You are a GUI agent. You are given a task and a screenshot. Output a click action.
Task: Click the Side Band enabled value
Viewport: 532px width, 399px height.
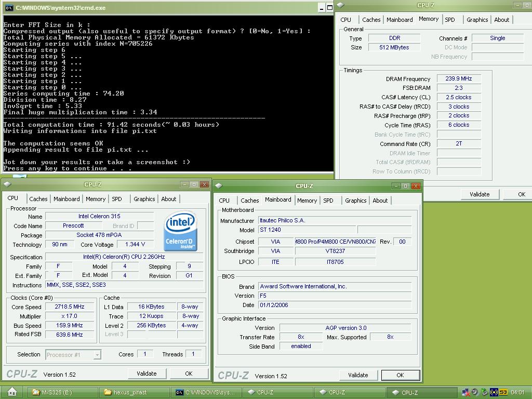coord(301,346)
